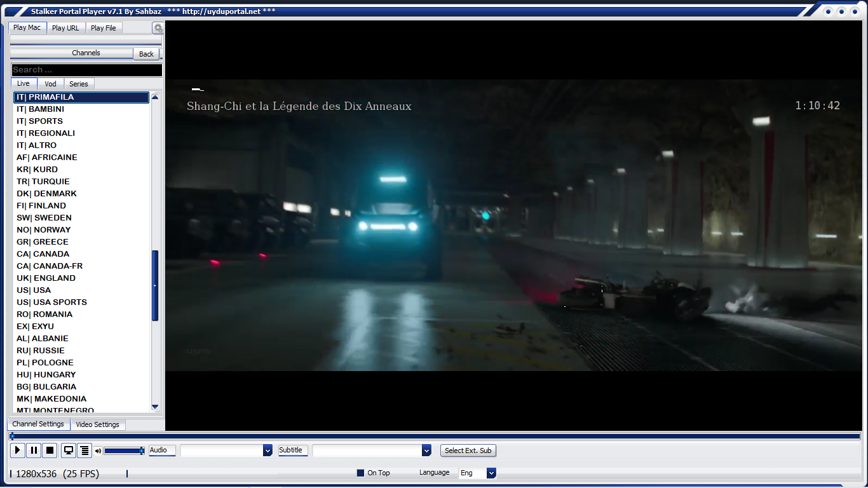Select the Live tab

click(x=24, y=84)
